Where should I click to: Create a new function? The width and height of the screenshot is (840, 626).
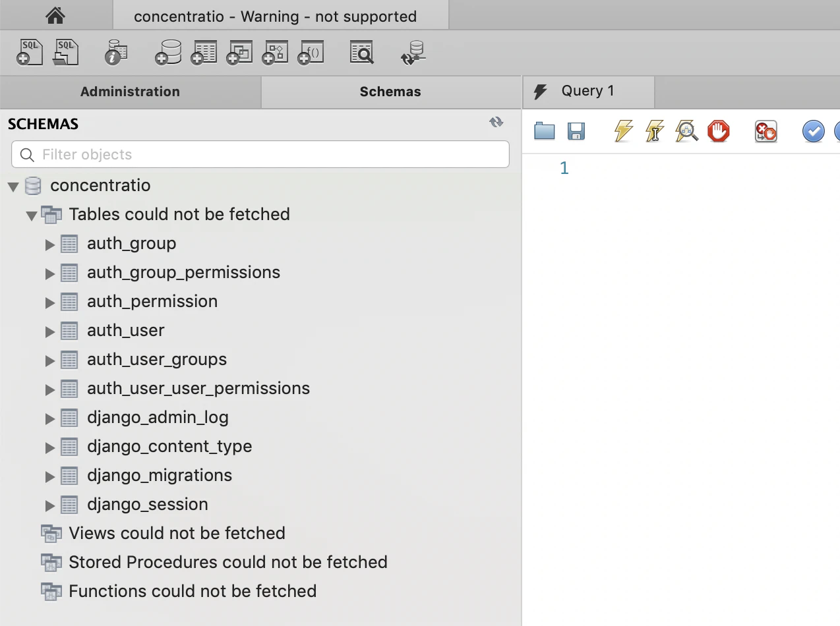click(311, 53)
